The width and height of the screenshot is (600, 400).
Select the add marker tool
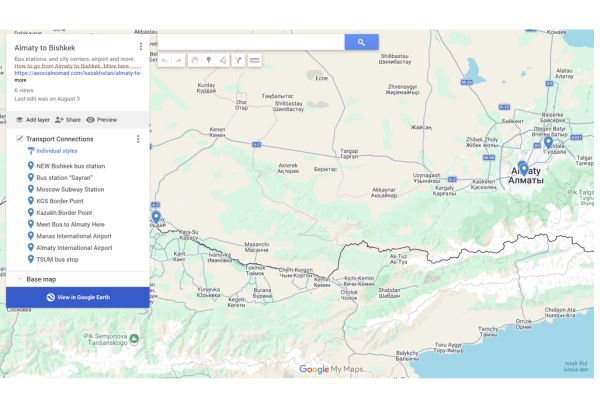tap(209, 60)
